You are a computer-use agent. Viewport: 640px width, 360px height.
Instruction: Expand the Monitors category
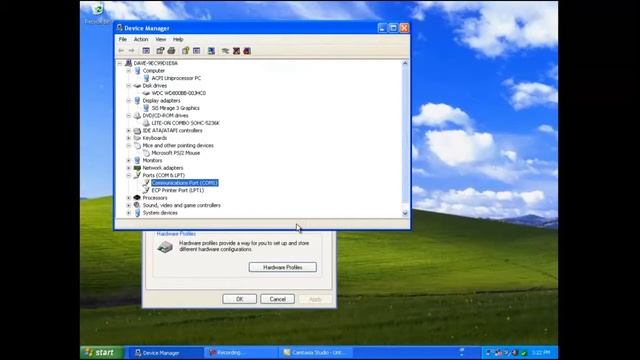click(129, 160)
